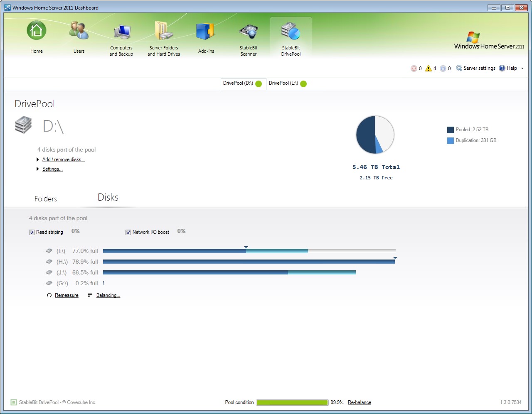Open Server Folders and Hard Drives
Screen dimensions: 532x414
(x=164, y=32)
